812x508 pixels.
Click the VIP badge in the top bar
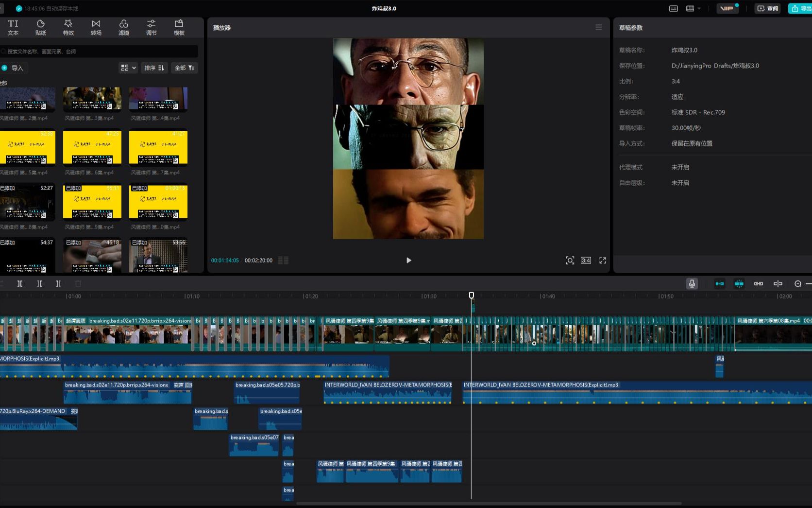[x=727, y=9]
